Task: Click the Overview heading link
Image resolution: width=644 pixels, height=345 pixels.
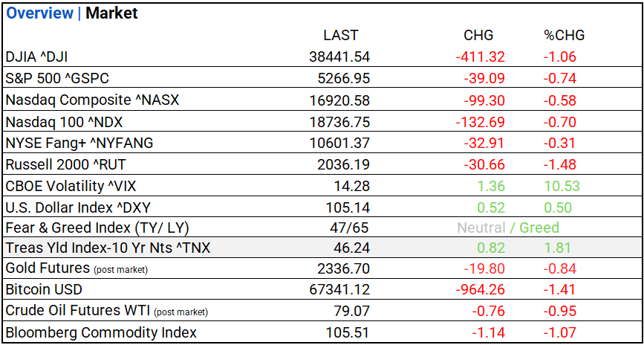Action: [x=40, y=13]
